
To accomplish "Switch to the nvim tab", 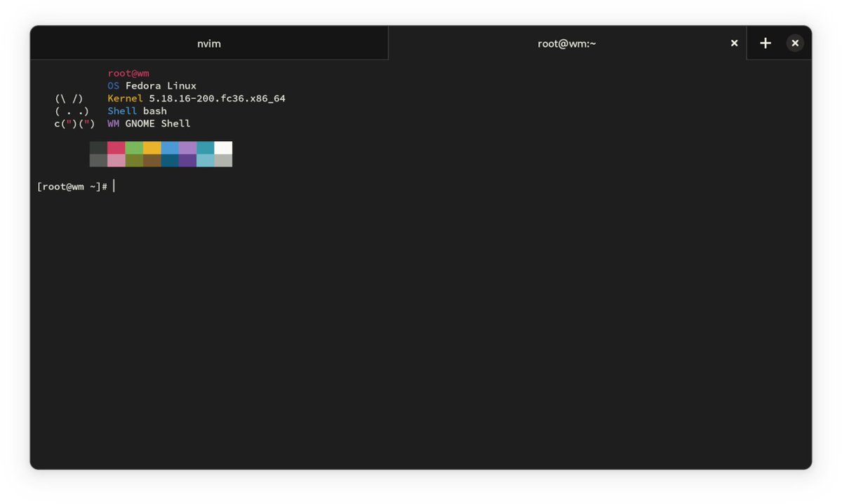I will pyautogui.click(x=209, y=43).
